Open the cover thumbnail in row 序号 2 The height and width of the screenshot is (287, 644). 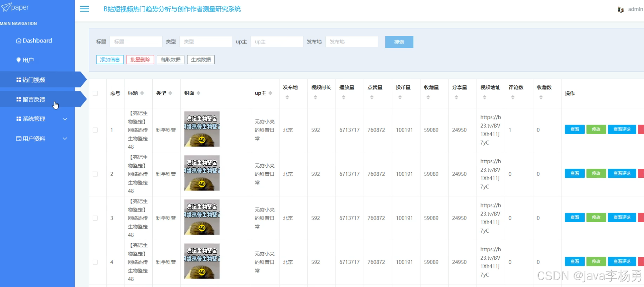pyautogui.click(x=202, y=173)
